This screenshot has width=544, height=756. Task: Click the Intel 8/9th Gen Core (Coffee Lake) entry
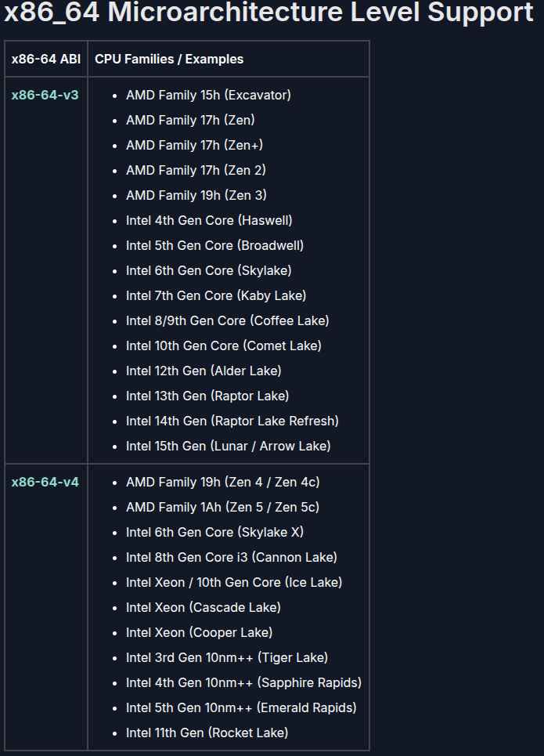227,321
